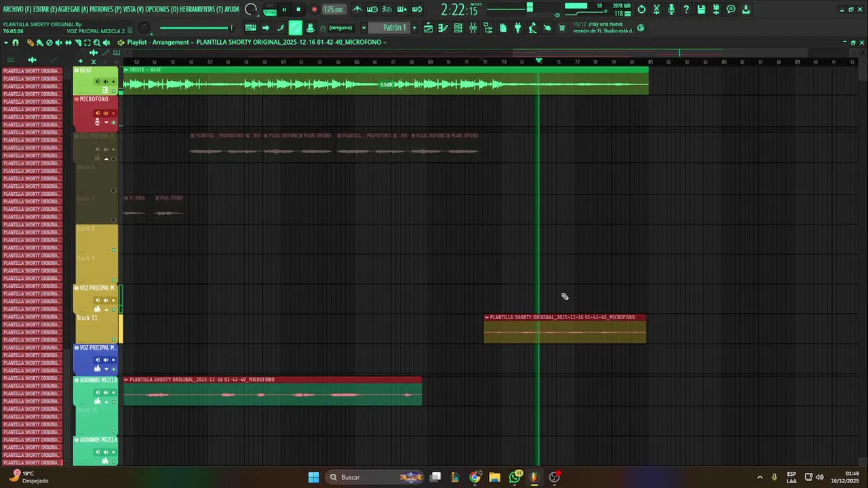Select the playlist Paint brush tool

pos(39,43)
